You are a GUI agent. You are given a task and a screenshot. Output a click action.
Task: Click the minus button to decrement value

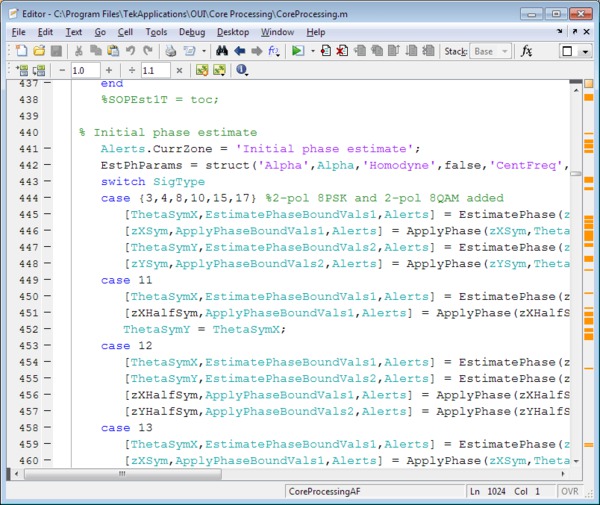pos(63,71)
